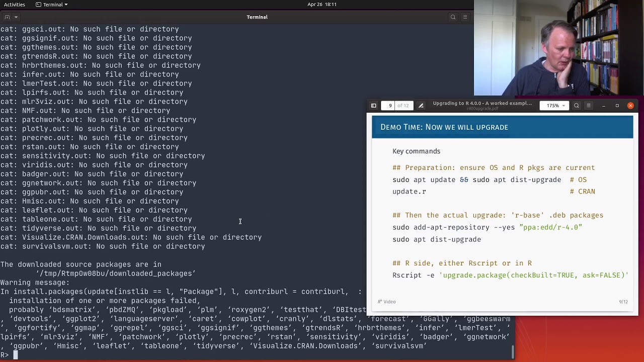
Task: Click the webcam video thumbnail of presenter
Action: pyautogui.click(x=559, y=48)
